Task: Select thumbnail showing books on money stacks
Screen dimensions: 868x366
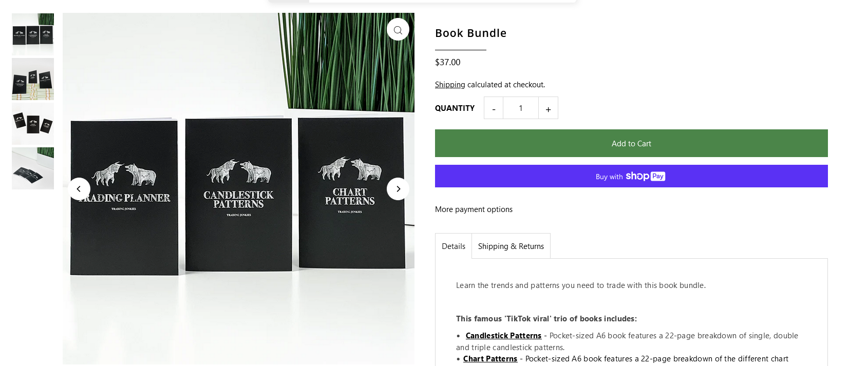Action: point(33,79)
